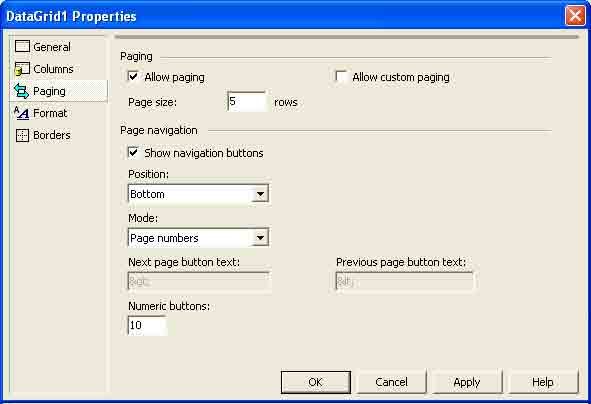Switch to the Borders tab label

point(52,135)
